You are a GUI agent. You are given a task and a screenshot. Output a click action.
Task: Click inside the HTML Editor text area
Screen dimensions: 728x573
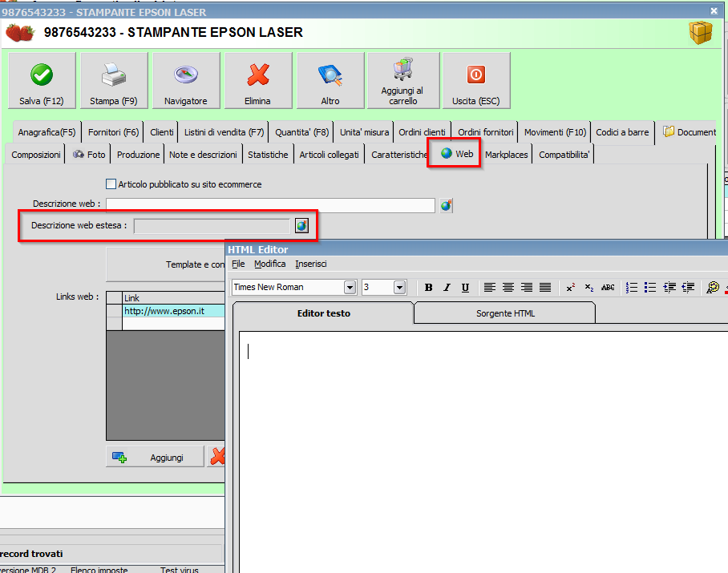[483, 450]
